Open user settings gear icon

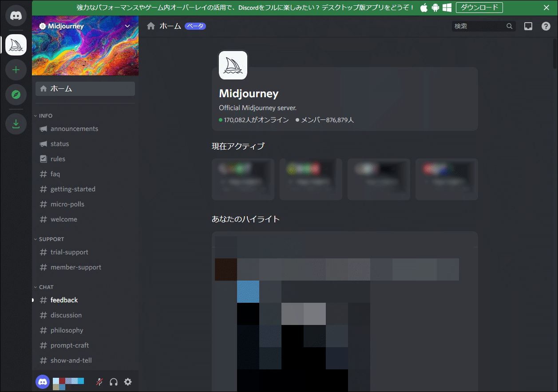[128, 382]
